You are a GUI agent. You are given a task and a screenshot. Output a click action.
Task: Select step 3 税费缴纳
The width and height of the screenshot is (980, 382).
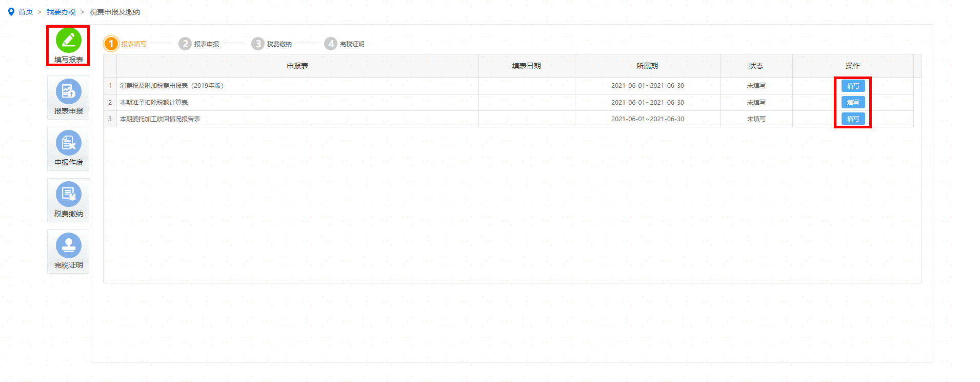click(272, 44)
